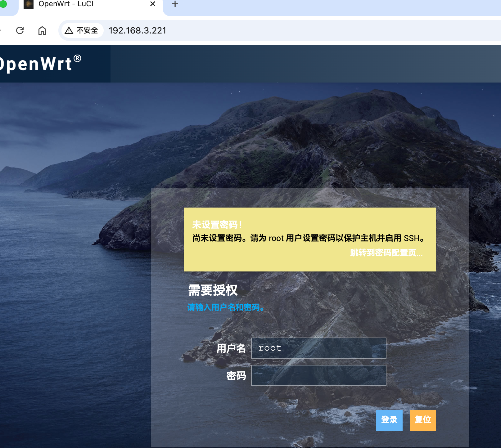Click the green window fullscreen button
The height and width of the screenshot is (448, 501).
(3, 4)
